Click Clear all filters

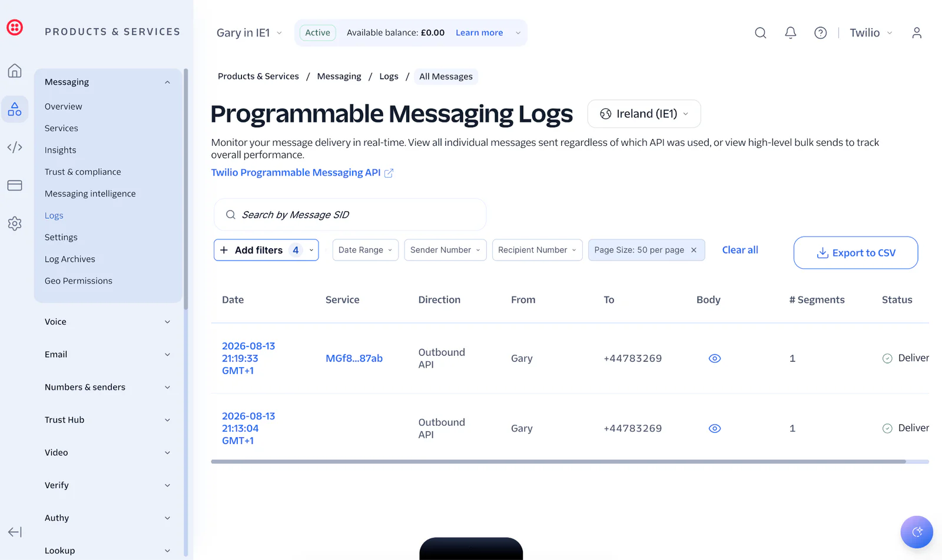(740, 250)
